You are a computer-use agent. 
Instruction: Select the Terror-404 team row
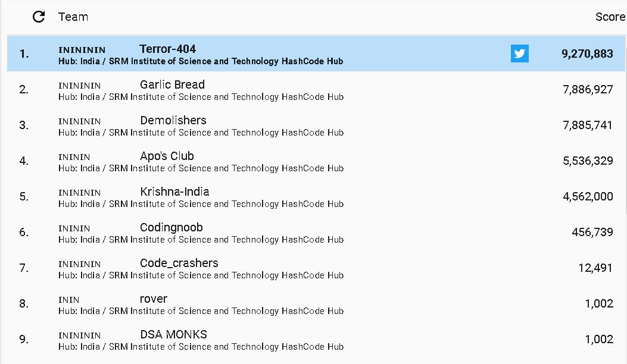[x=316, y=54]
